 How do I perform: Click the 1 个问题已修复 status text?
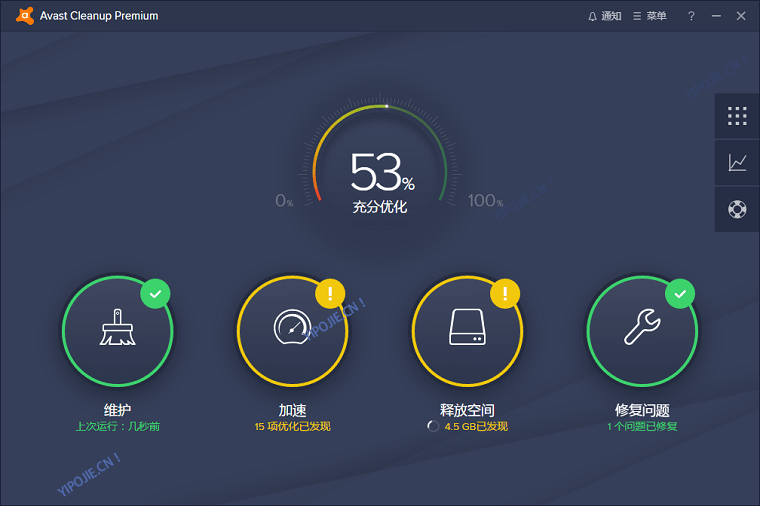tap(642, 427)
